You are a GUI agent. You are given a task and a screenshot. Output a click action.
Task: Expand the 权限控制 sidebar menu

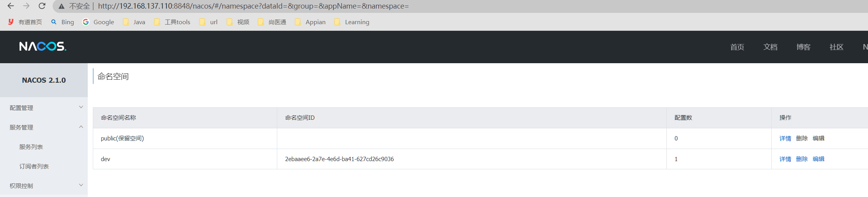pos(44,186)
